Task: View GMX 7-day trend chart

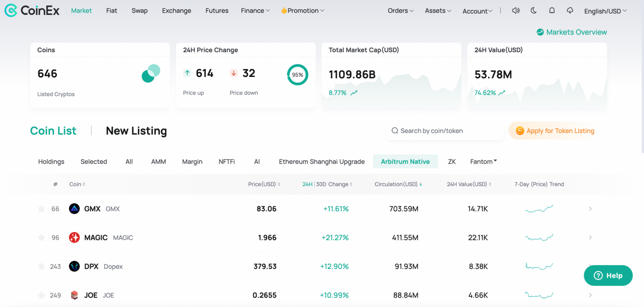Action: (539, 209)
